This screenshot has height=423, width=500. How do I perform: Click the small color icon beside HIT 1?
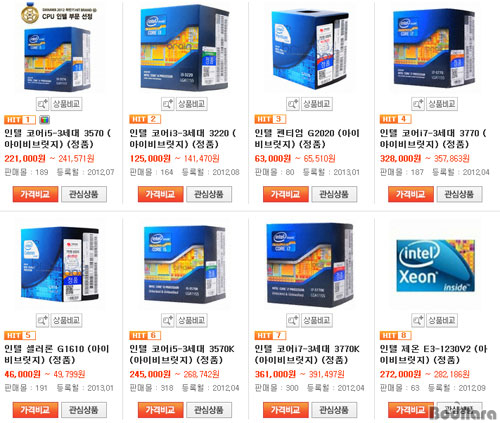44,119
